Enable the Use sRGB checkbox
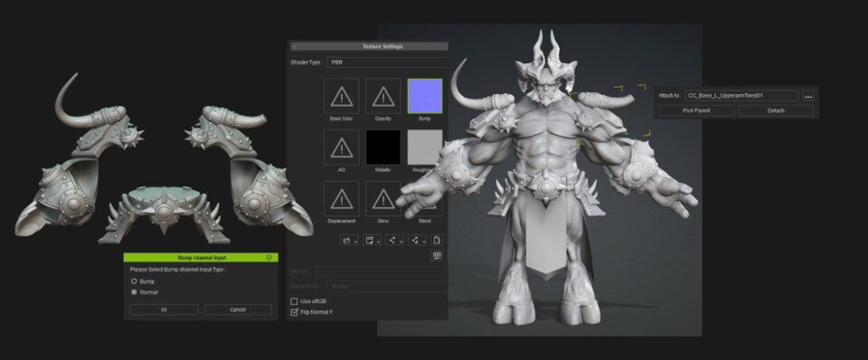This screenshot has width=868, height=360. tap(294, 301)
